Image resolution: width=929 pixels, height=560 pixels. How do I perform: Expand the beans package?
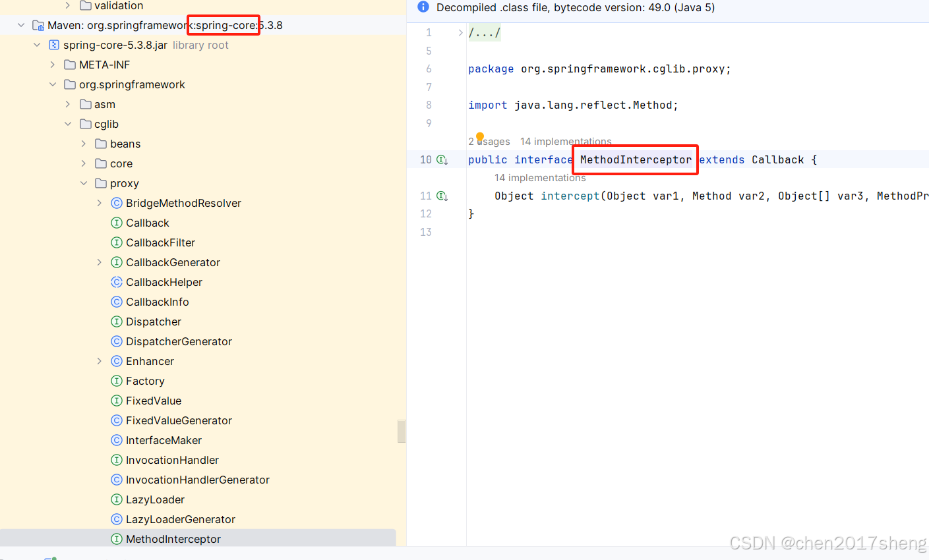coord(84,144)
